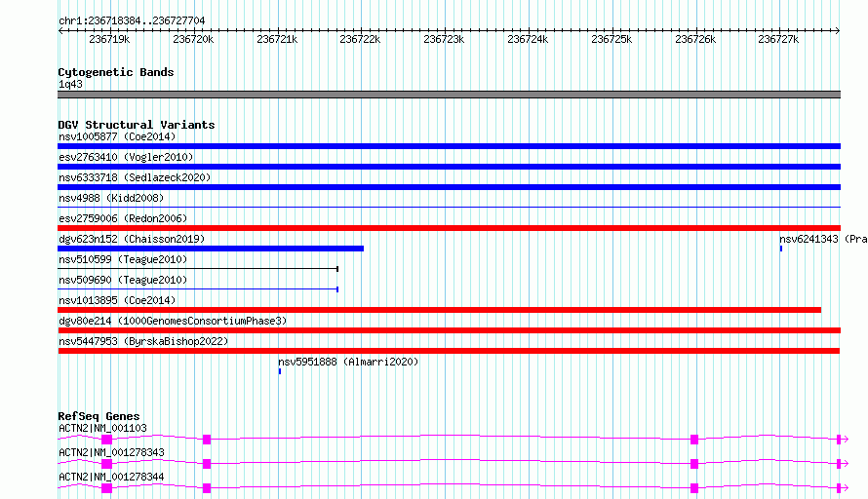This screenshot has width=868, height=499.
Task: Click first exon box of ACTN2|NM_001103
Action: [x=107, y=440]
